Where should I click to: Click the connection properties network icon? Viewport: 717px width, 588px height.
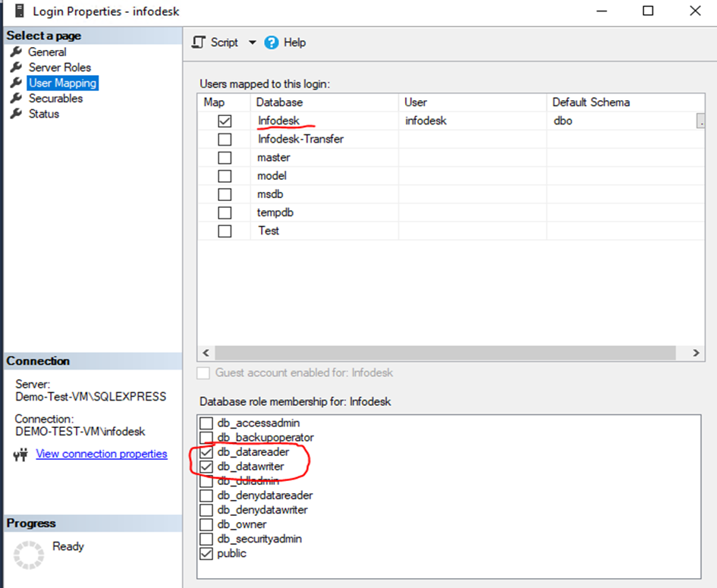(x=21, y=454)
